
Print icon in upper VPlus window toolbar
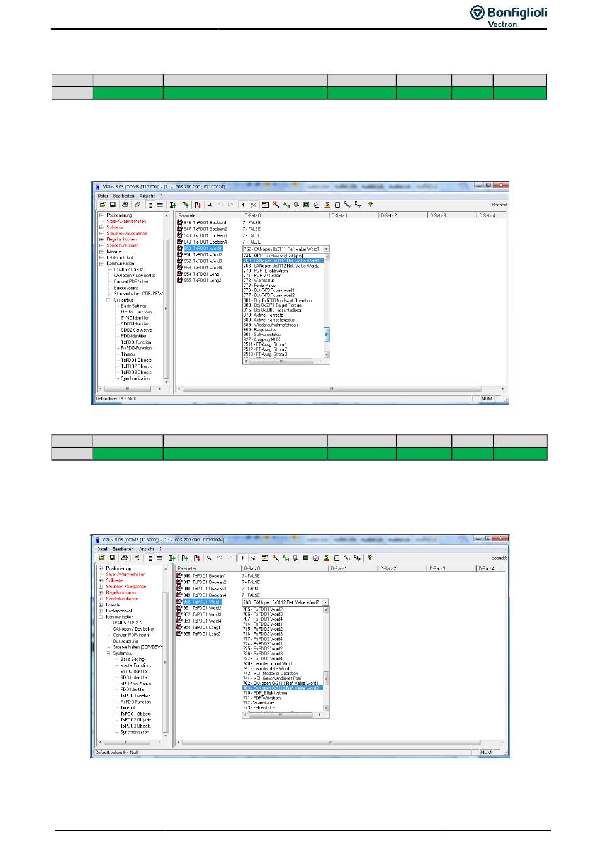coord(125,205)
